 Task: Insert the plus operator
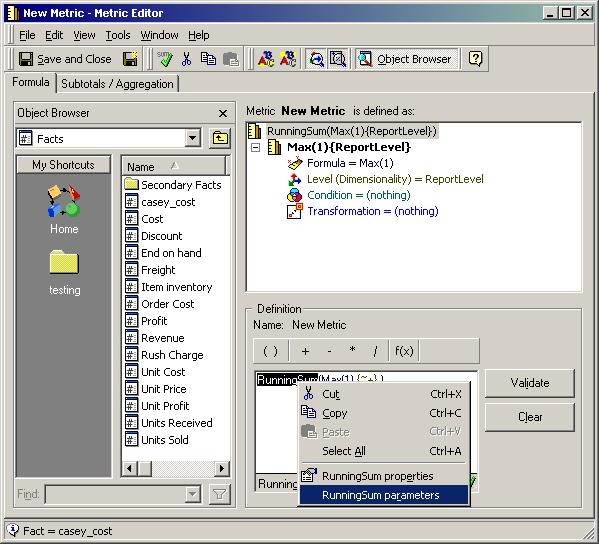[305, 351]
